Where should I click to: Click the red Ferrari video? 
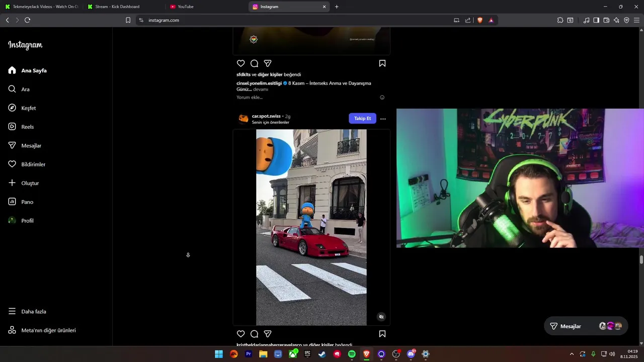(x=311, y=227)
